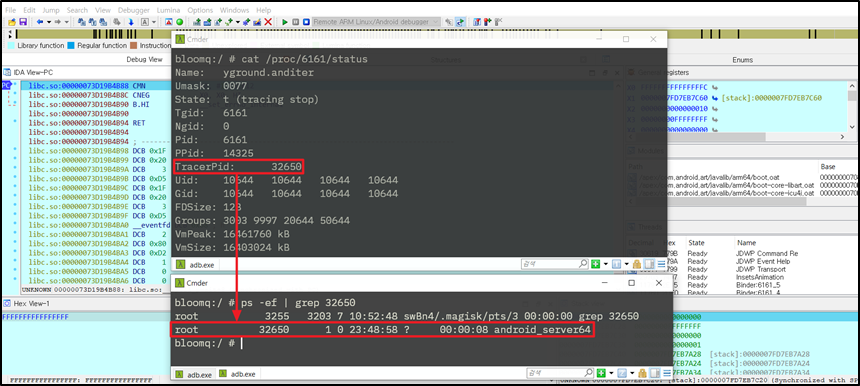Click magnifier icon in status Cmder search box
Image resolution: width=860 pixels, height=386 pixels.
584,264
